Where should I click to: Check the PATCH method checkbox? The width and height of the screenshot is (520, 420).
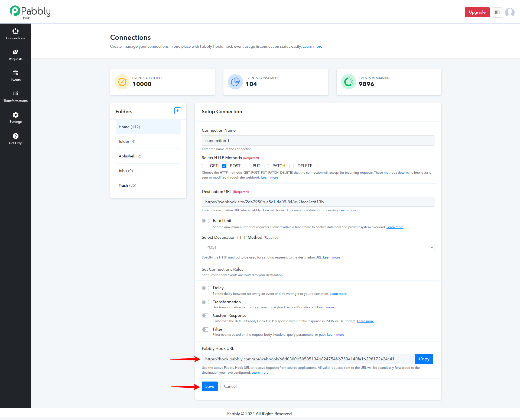pos(267,166)
